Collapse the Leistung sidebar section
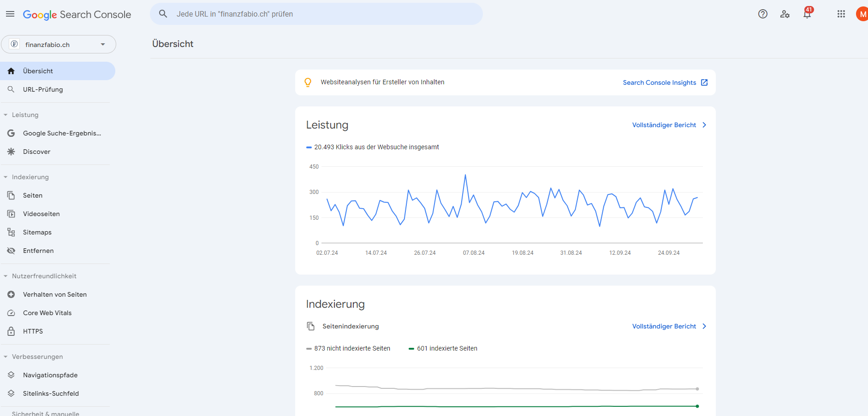The width and height of the screenshot is (868, 416). point(6,115)
